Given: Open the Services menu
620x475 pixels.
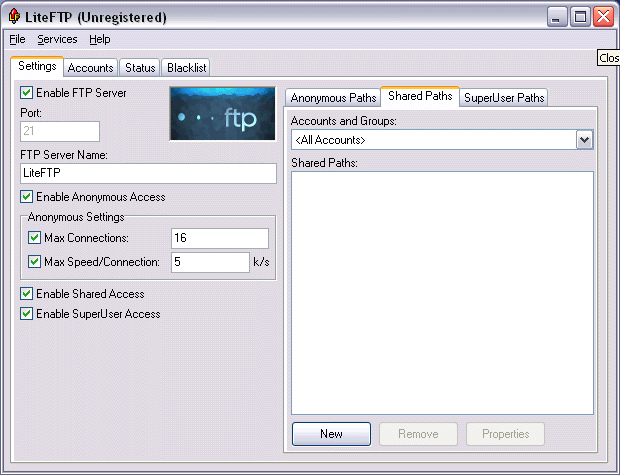Looking at the screenshot, I should click(x=57, y=39).
